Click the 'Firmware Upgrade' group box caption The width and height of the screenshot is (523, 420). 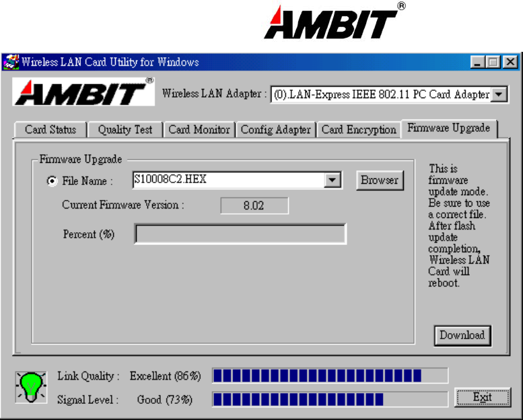[x=80, y=159]
